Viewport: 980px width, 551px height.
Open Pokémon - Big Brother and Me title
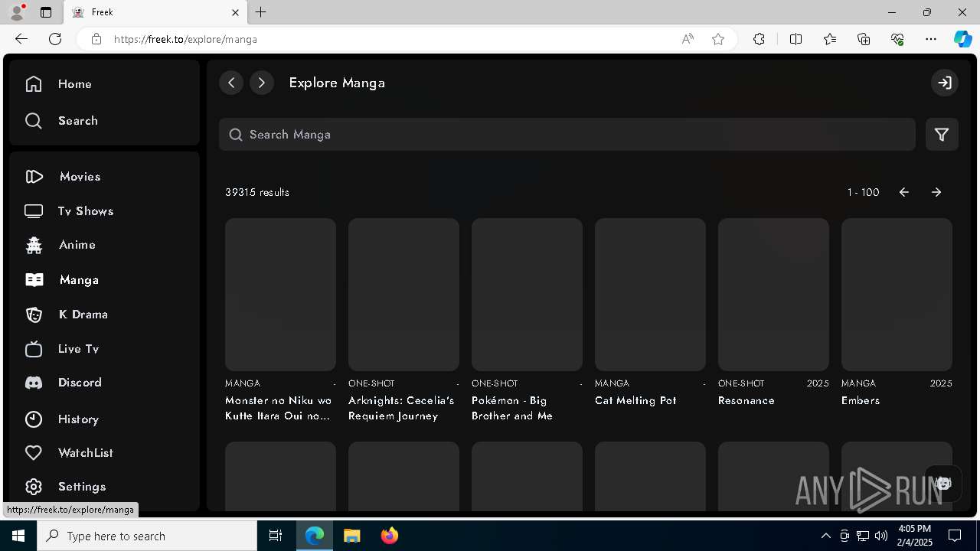(x=512, y=408)
